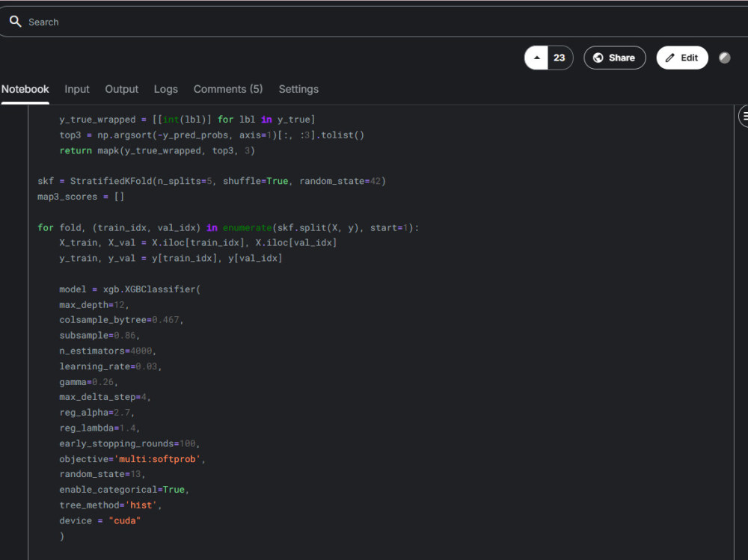Click the Share button

click(614, 58)
